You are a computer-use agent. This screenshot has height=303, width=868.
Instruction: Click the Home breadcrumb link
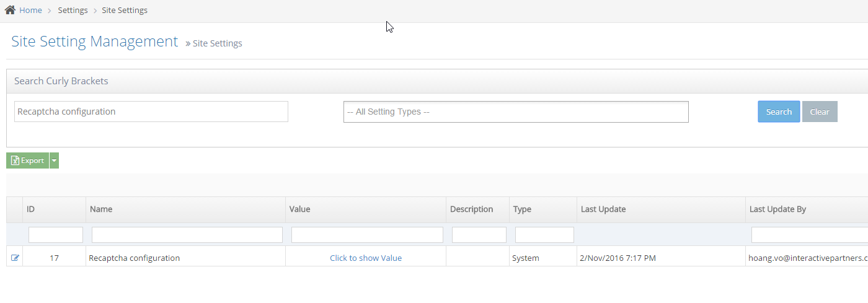(30, 11)
